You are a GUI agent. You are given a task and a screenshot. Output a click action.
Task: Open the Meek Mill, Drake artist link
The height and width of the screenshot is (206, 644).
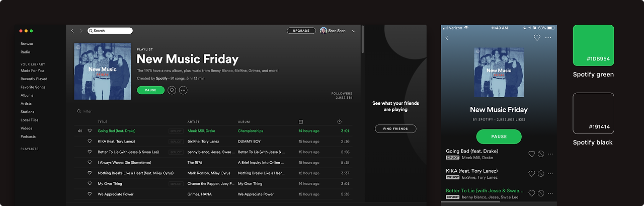coord(201,131)
